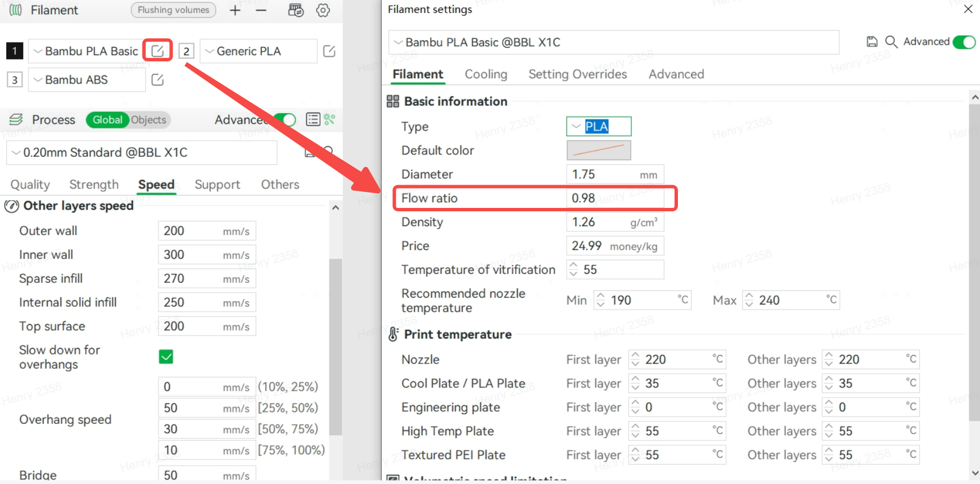Click the Top surface speed field
Image resolution: width=980 pixels, height=484 pixels.
[207, 327]
